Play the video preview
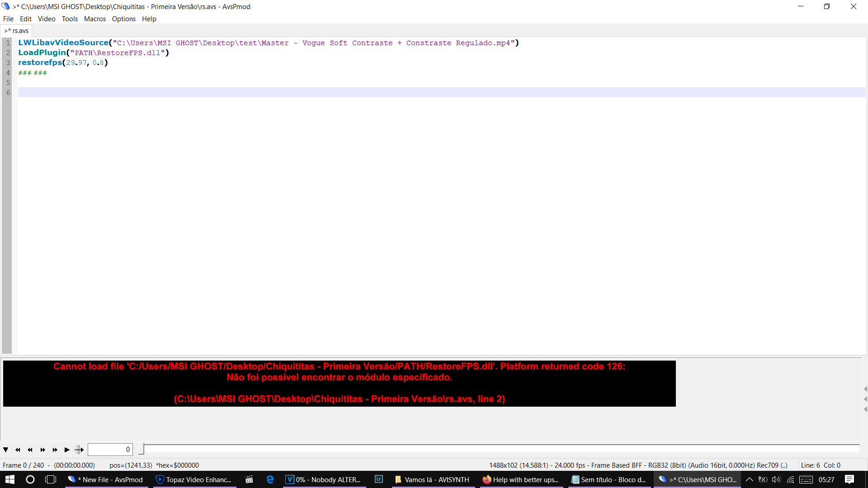The image size is (868, 488). (67, 450)
